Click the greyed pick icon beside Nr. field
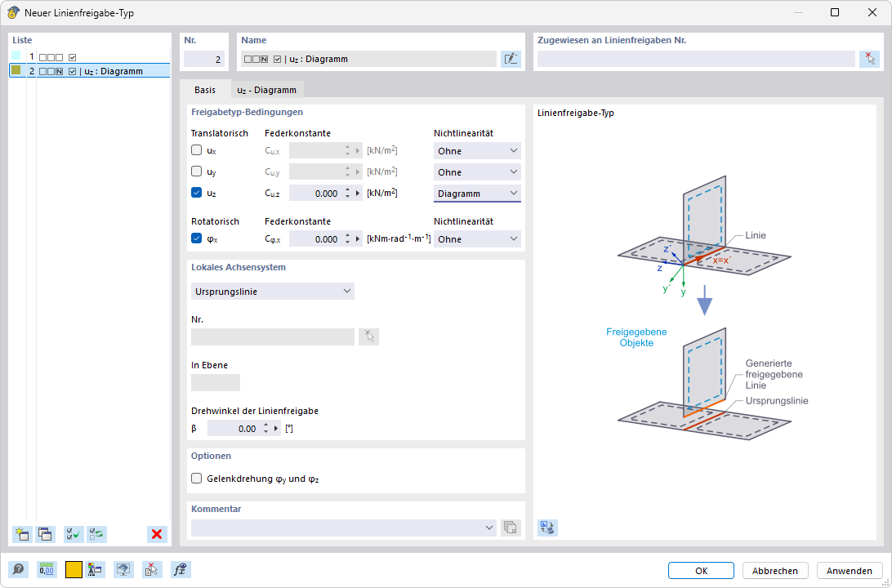Image resolution: width=892 pixels, height=588 pixels. (x=368, y=336)
